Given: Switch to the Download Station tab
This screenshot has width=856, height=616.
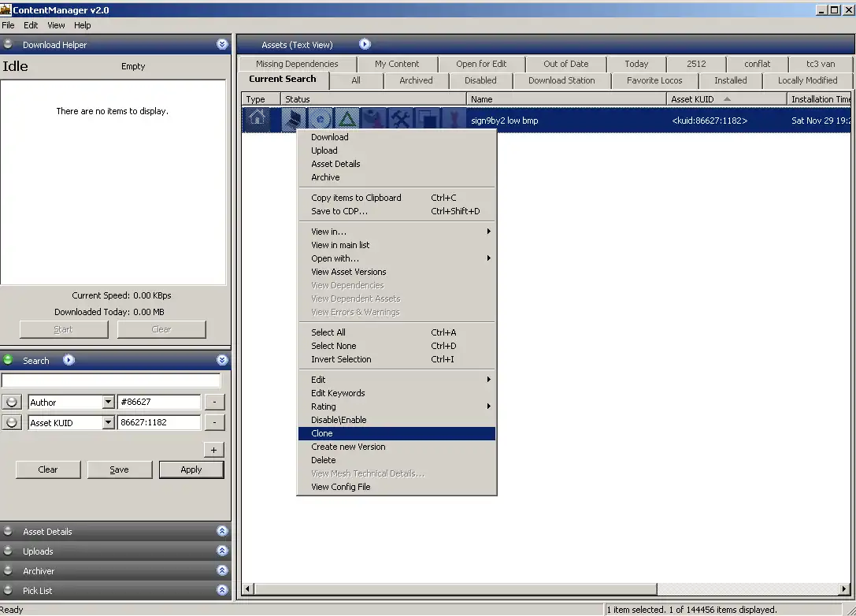Looking at the screenshot, I should tap(561, 80).
